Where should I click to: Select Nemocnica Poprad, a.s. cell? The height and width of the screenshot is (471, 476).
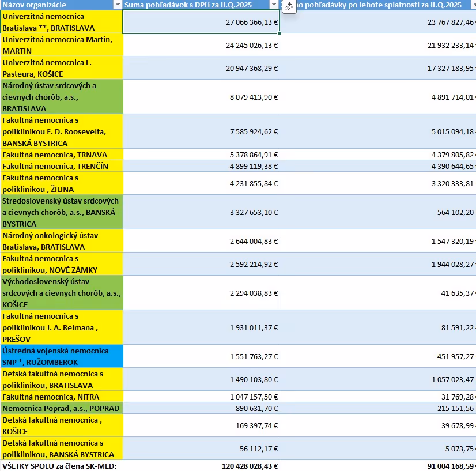tap(62, 408)
